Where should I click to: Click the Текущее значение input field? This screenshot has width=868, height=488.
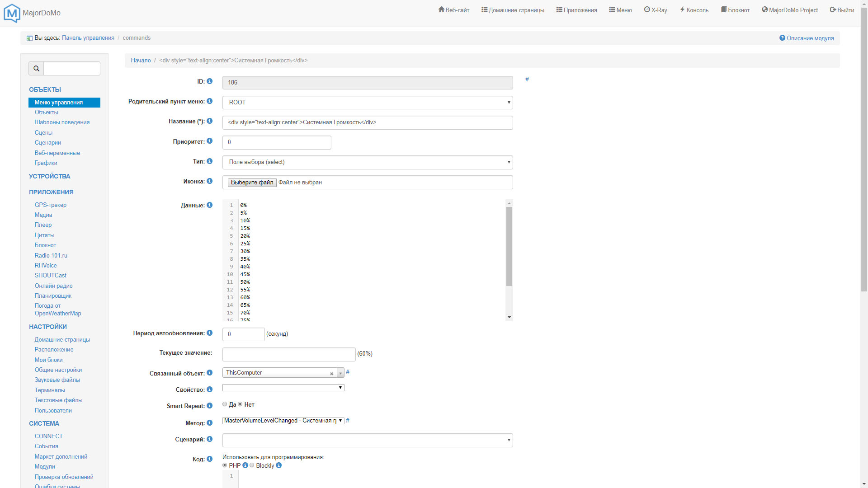pos(288,354)
